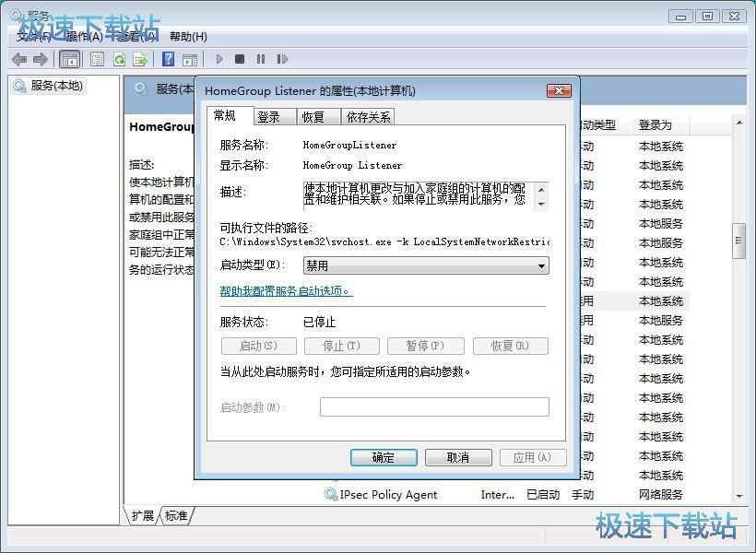Viewport: 756px width, 553px height.
Task: Click the 启动(S) button
Action: [x=258, y=346]
